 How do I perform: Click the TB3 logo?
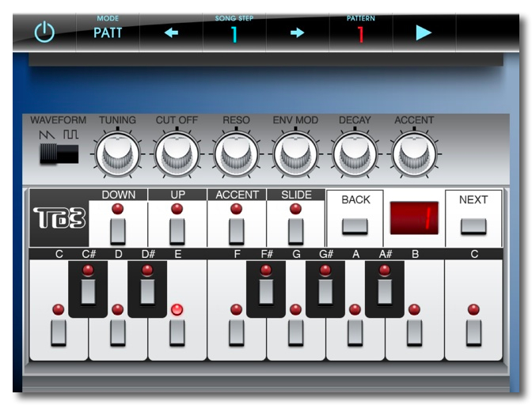[59, 218]
